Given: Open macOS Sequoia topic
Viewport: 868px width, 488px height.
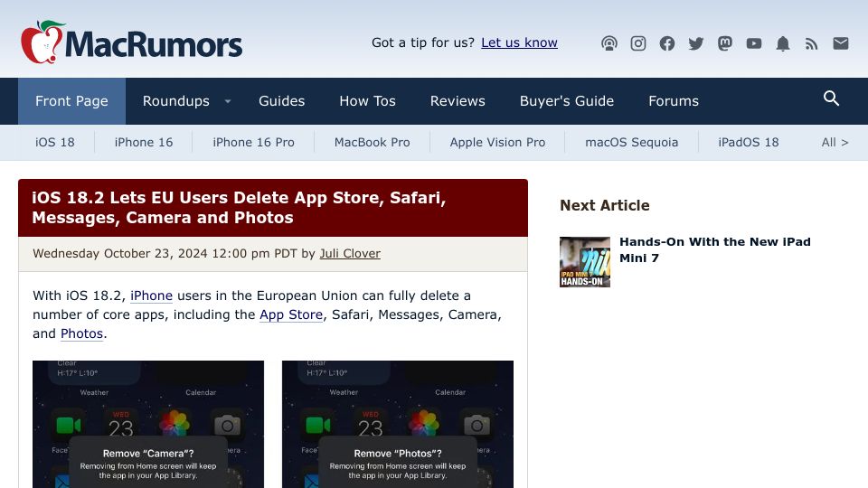Looking at the screenshot, I should 632,142.
